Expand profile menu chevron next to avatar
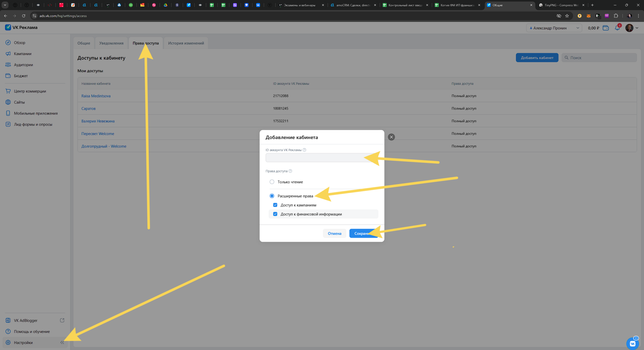The height and width of the screenshot is (350, 644). tap(637, 28)
